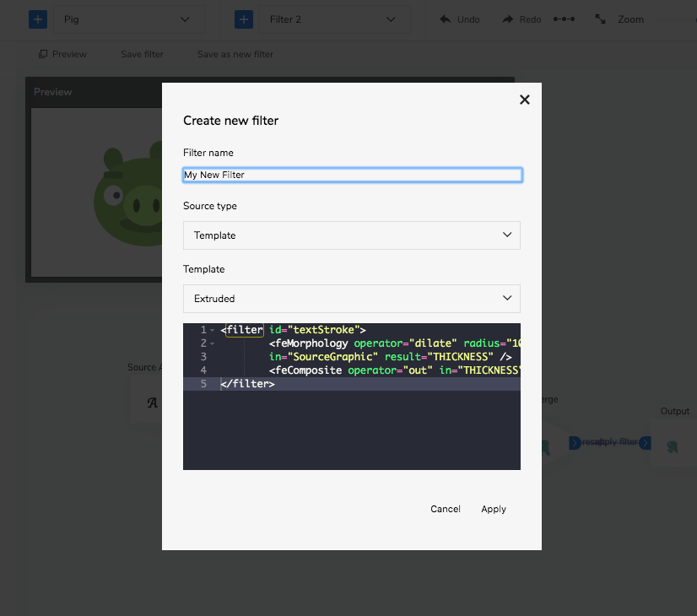Click inside the Filter name input field
This screenshot has height=616, width=697.
click(x=351, y=175)
